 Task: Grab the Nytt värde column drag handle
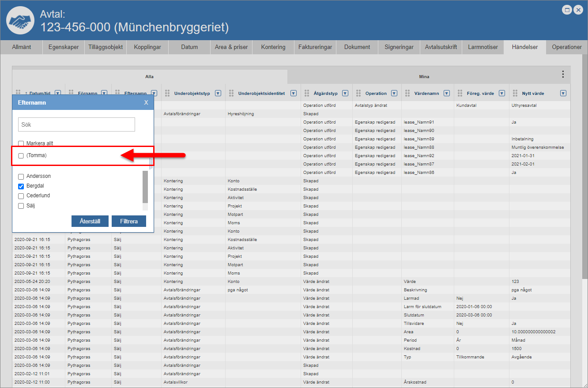[x=515, y=93]
